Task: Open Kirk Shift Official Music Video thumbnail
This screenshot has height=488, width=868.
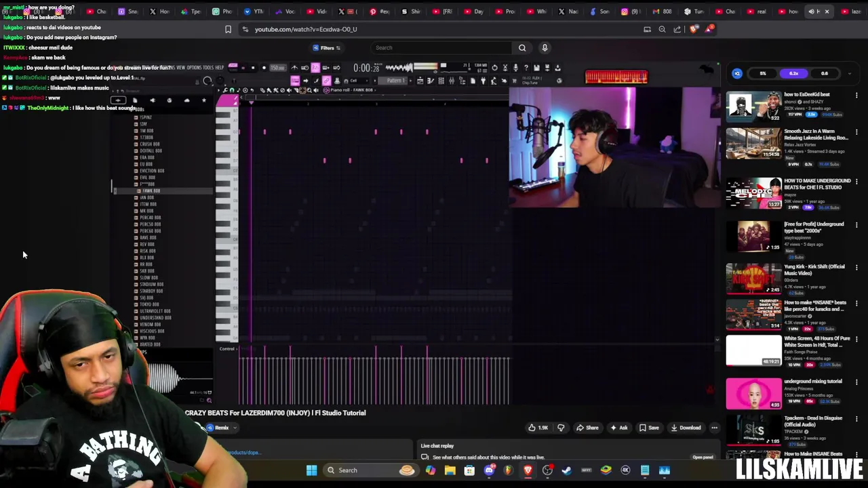Action: (753, 278)
